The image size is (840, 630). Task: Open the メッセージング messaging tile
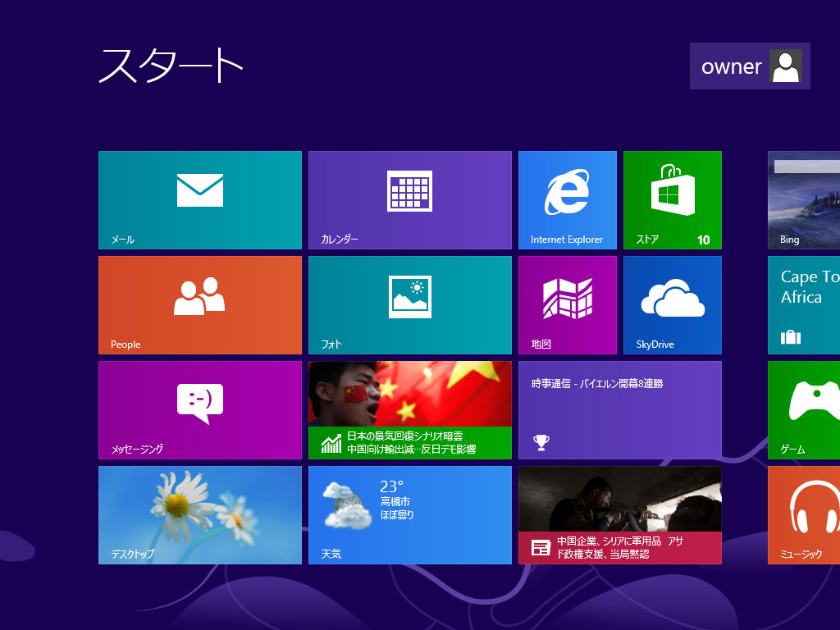click(200, 410)
